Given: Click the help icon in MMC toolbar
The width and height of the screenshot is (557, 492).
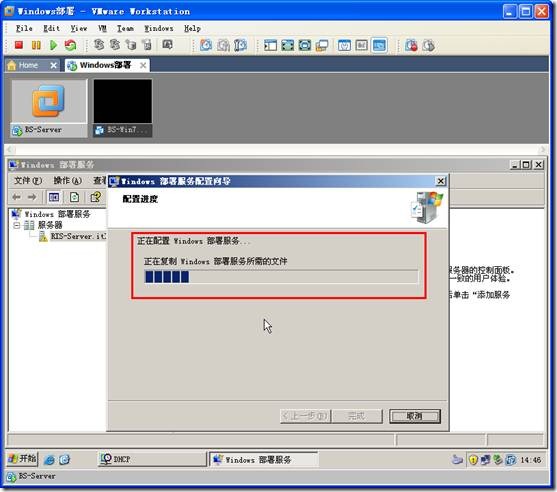Looking at the screenshot, I should (95, 197).
